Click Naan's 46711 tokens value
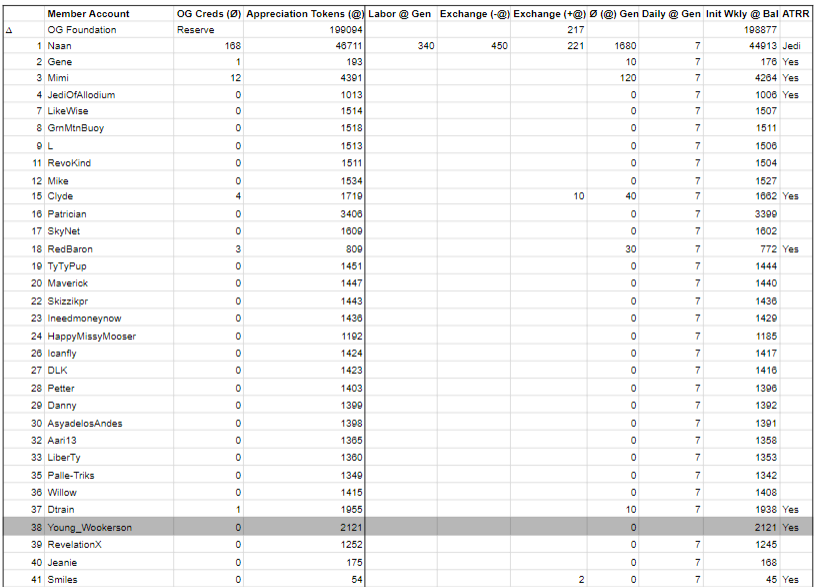Image resolution: width=814 pixels, height=587 pixels. click(349, 46)
